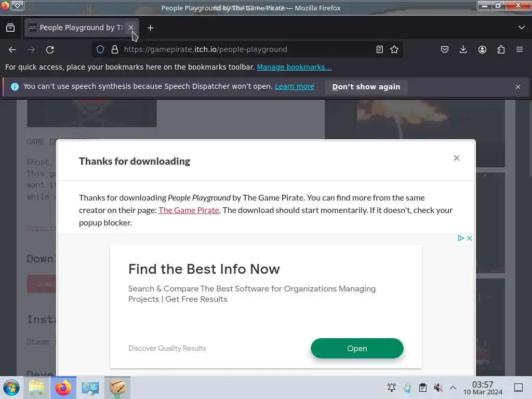Viewport: 532px width, 399px height.
Task: View site security lock information
Action: [115, 49]
